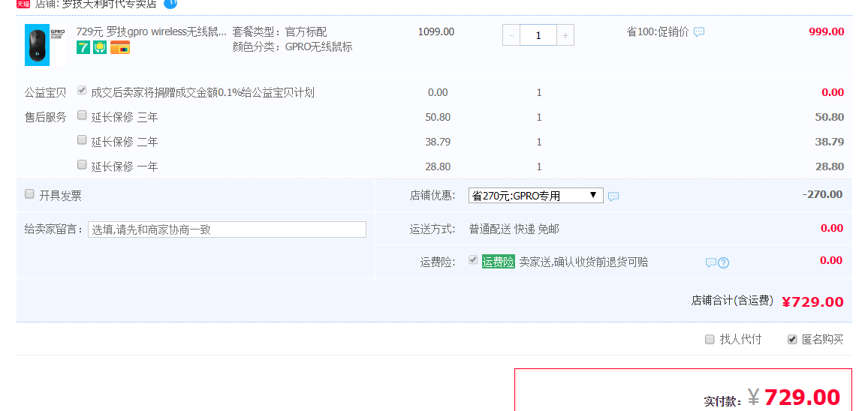Open product title link 罗技gpro wireless无线鼠
Screen dimensions: 868x411
(152, 31)
